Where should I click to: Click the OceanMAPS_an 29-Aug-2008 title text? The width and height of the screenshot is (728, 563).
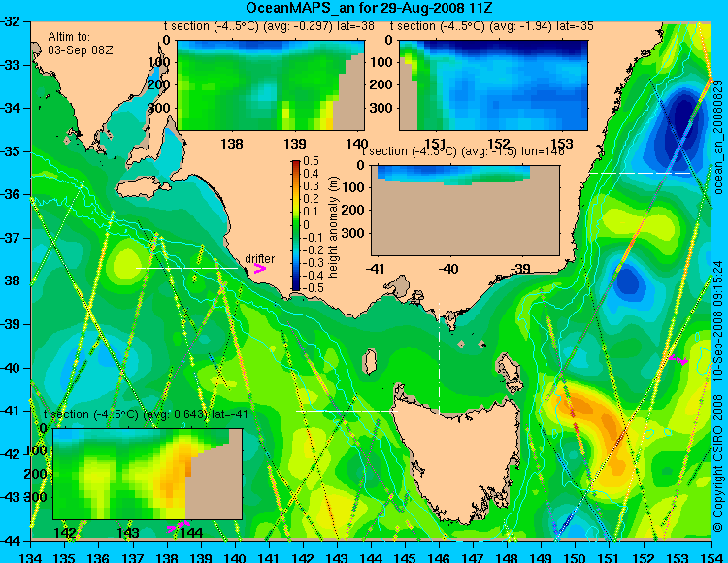point(369,8)
